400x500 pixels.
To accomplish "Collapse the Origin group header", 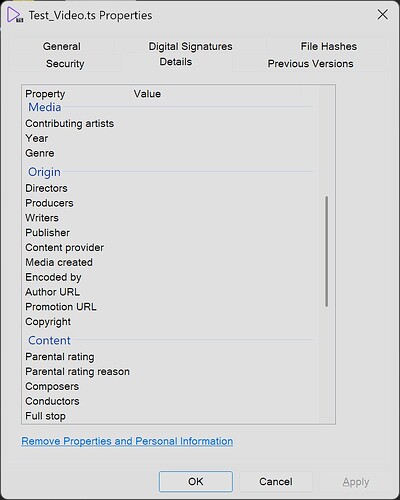I will [44, 172].
